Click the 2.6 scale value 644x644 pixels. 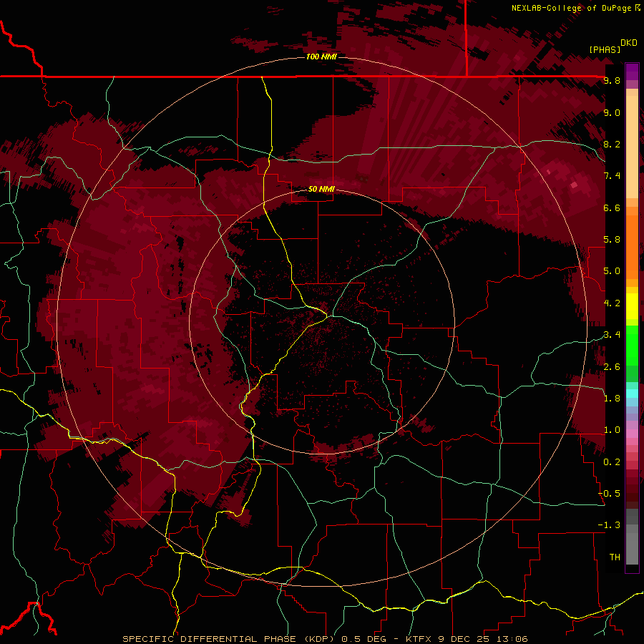[x=612, y=367]
